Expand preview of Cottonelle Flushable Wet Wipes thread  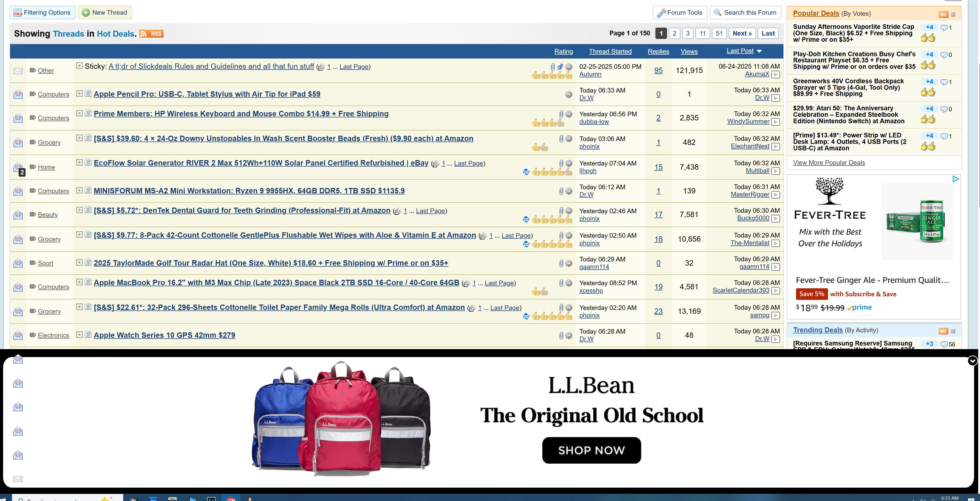pos(79,235)
